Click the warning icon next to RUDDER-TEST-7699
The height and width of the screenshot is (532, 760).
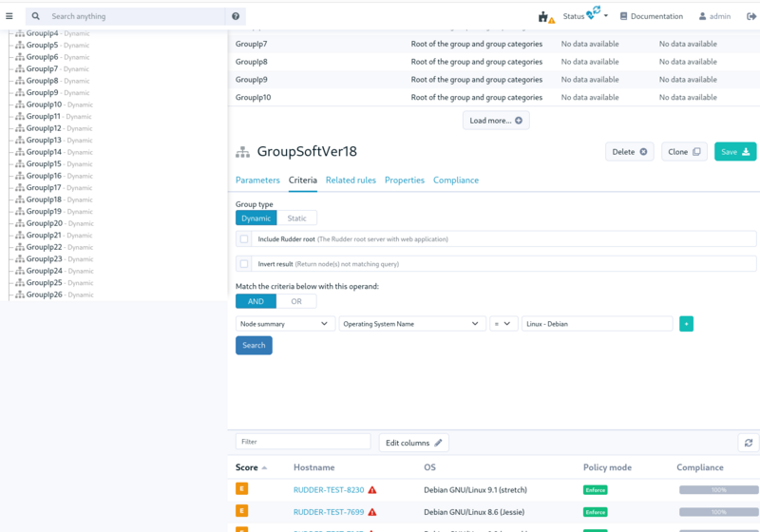(x=372, y=512)
